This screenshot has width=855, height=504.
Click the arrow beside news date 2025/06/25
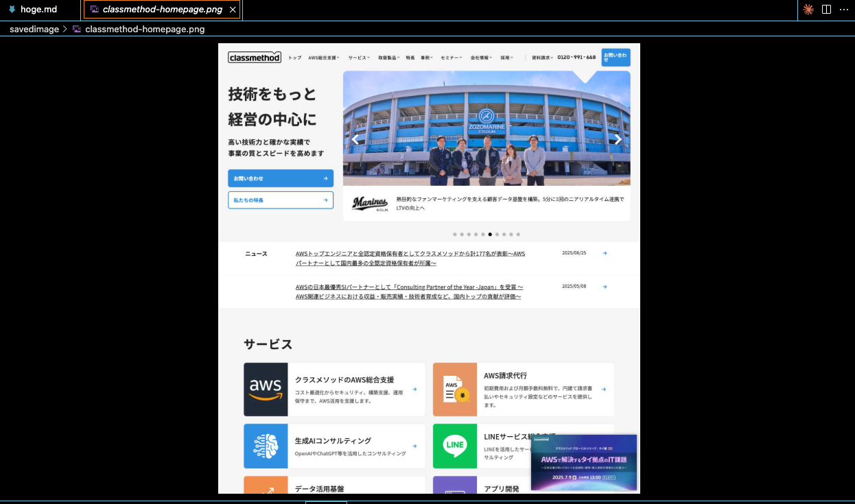[605, 253]
